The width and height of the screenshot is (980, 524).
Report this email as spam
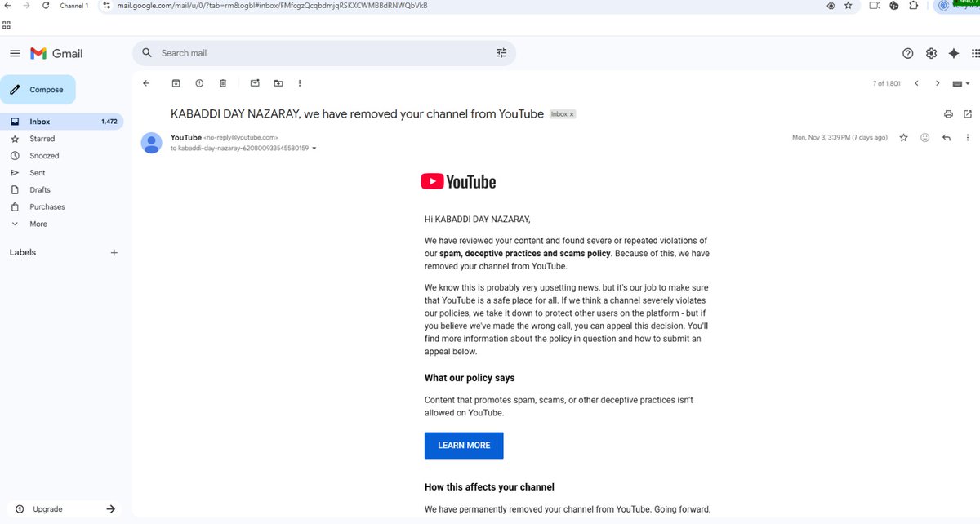199,83
